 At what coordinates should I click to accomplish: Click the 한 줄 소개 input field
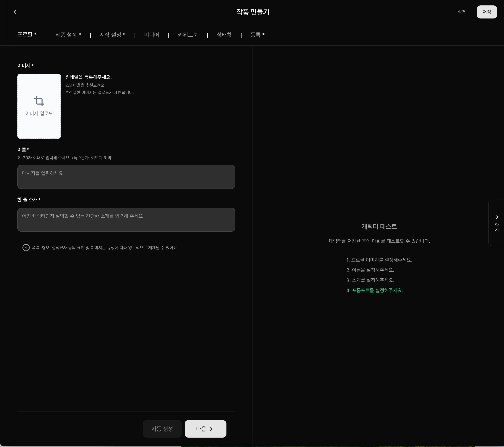click(x=126, y=219)
